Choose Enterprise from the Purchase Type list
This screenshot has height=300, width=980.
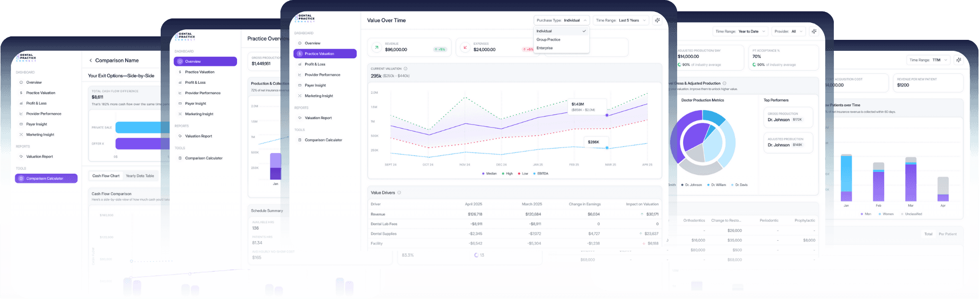pyautogui.click(x=544, y=48)
